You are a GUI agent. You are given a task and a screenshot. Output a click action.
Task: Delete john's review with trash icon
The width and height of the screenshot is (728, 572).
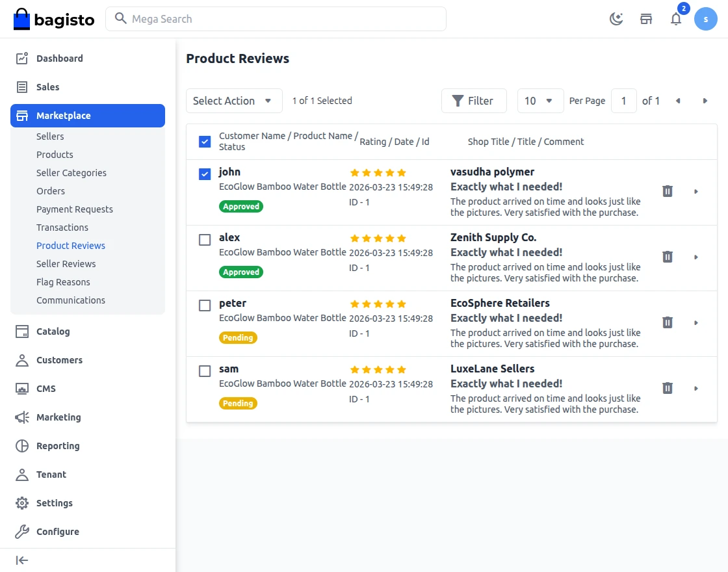tap(667, 191)
